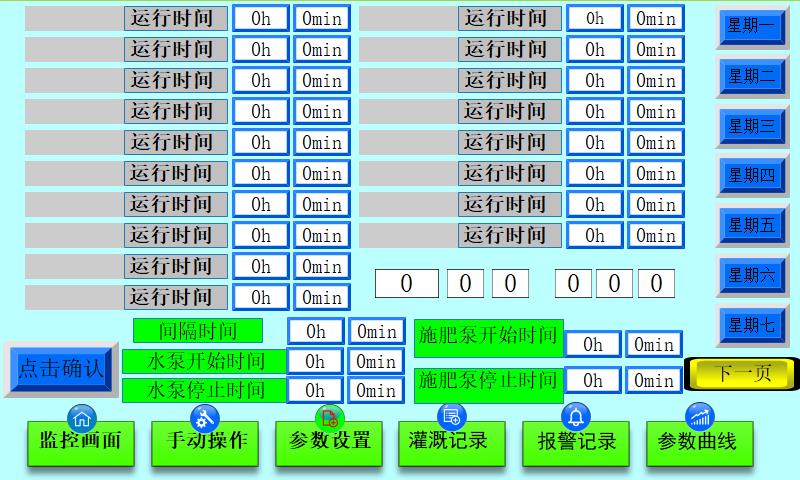Edit hours in top-left 运行时间 row
This screenshot has width=800, height=480.
261,18
